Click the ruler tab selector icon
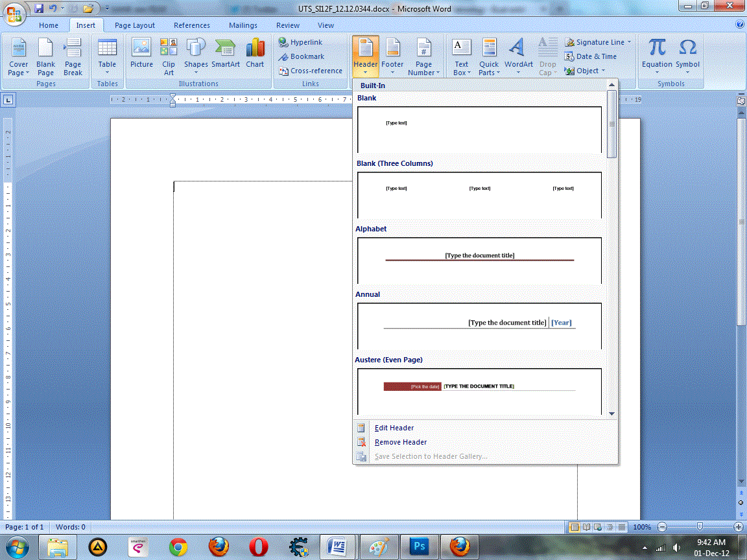Screen dimensions: 747x560 click(8, 100)
